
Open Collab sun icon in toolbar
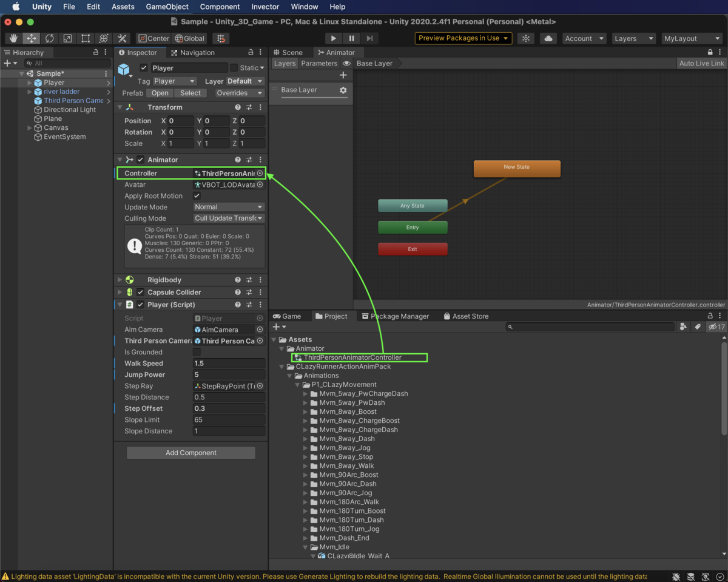[x=526, y=38]
